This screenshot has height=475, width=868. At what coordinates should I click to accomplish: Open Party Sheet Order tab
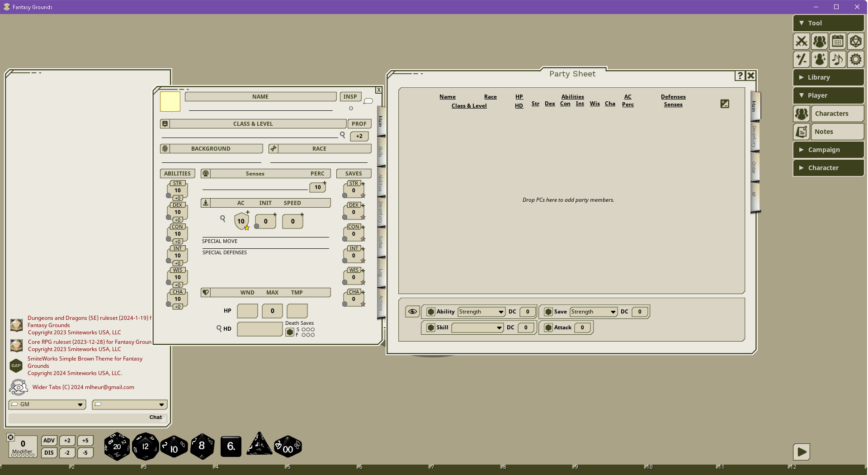coord(754,167)
